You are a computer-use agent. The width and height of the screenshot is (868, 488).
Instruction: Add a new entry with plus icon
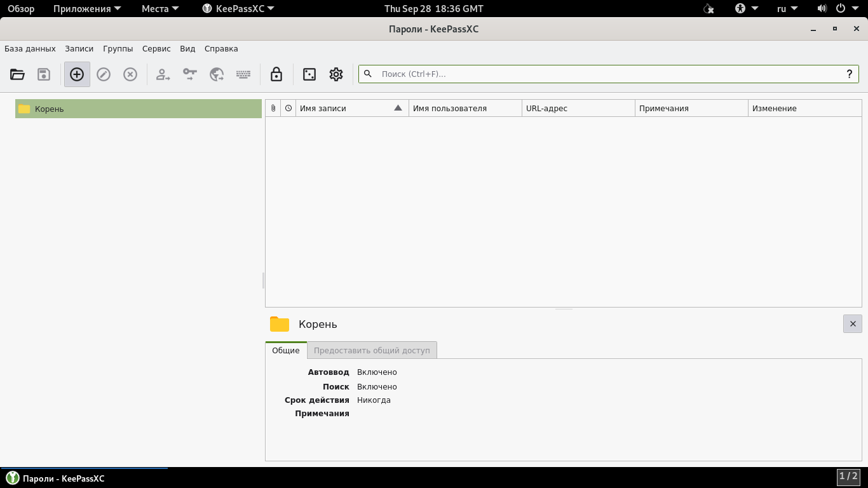tap(77, 74)
